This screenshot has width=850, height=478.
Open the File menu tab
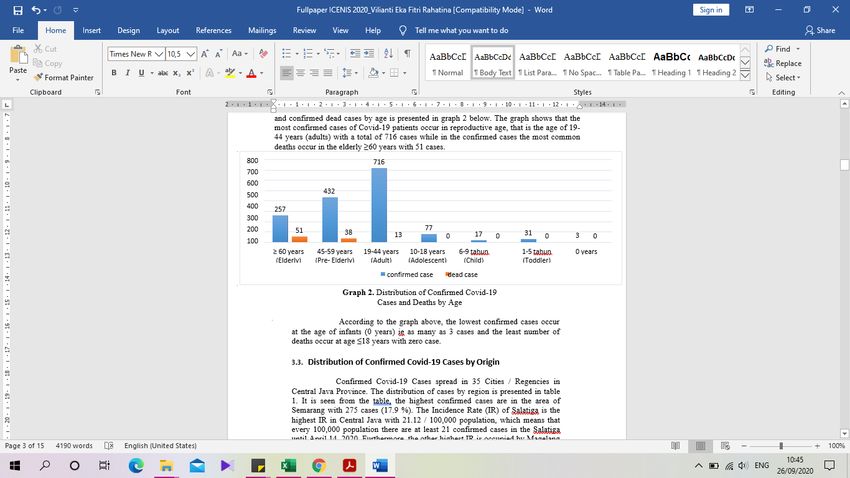tap(18, 30)
